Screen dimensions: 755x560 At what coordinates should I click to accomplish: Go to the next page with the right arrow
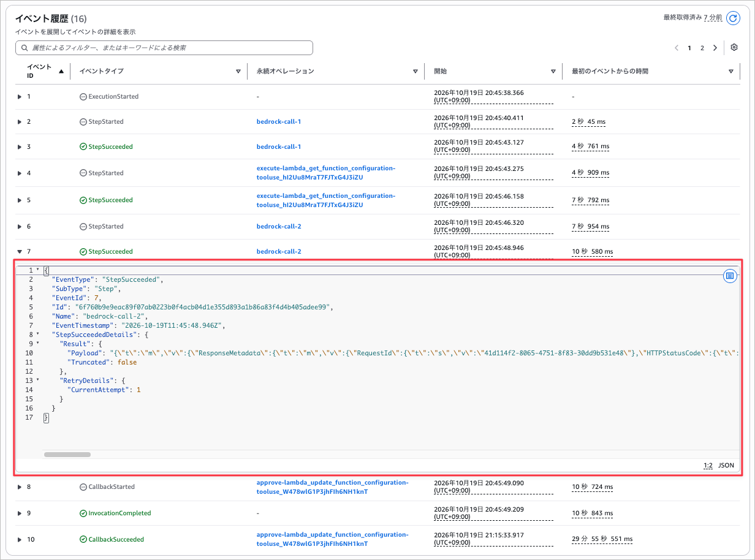click(x=715, y=48)
